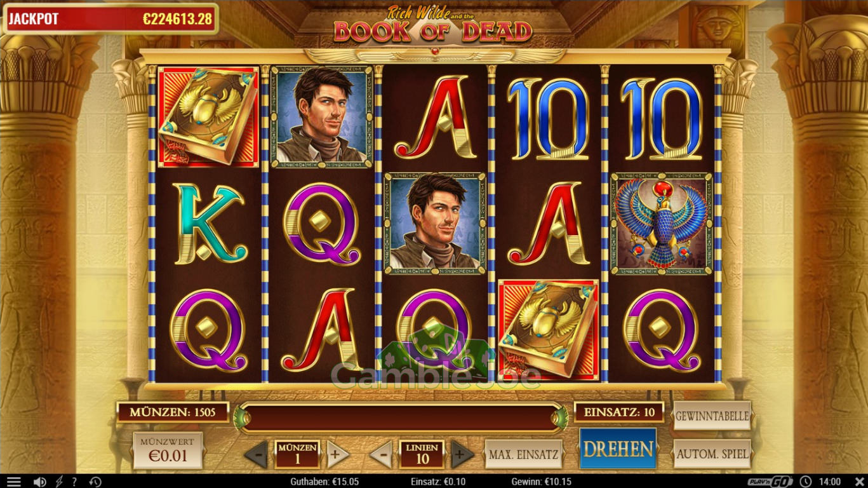Click the Münzwert €0.01 coin value button
The image size is (868, 488).
[x=168, y=451]
